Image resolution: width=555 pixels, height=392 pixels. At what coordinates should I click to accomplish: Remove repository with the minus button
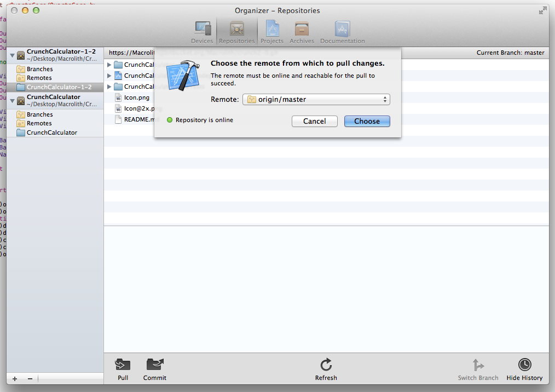pos(30,379)
